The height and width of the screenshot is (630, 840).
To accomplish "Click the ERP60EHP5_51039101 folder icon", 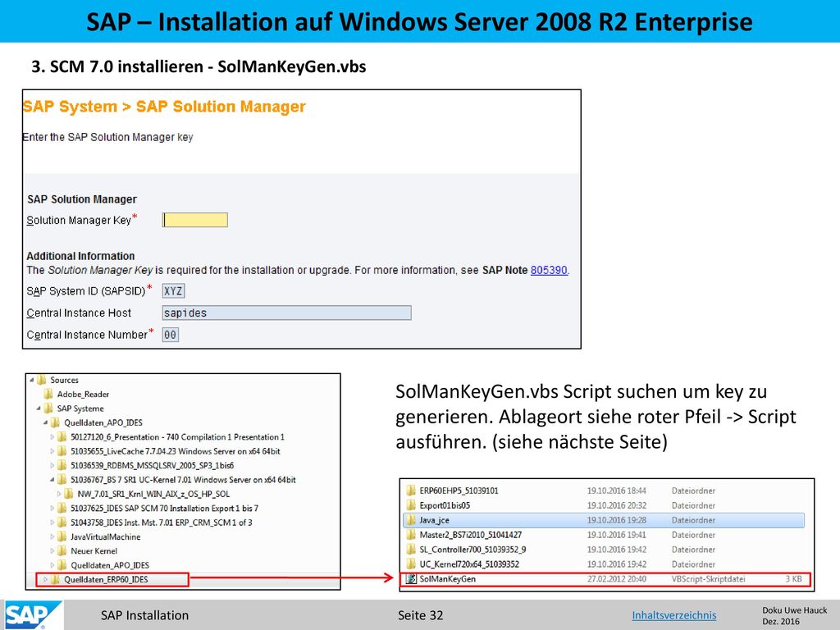I will pyautogui.click(x=411, y=491).
